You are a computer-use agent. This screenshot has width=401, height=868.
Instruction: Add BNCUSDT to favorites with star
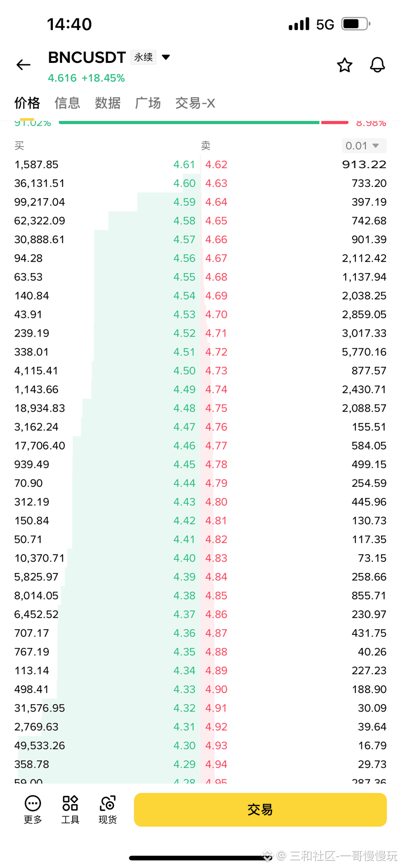pyautogui.click(x=344, y=65)
